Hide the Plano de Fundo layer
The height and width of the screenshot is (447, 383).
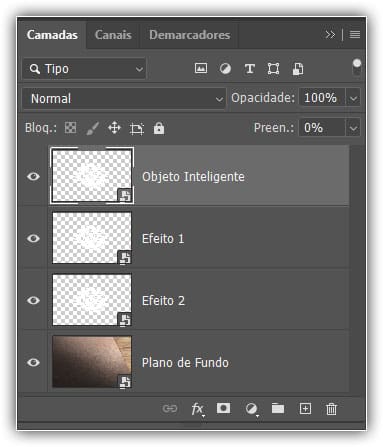point(33,362)
